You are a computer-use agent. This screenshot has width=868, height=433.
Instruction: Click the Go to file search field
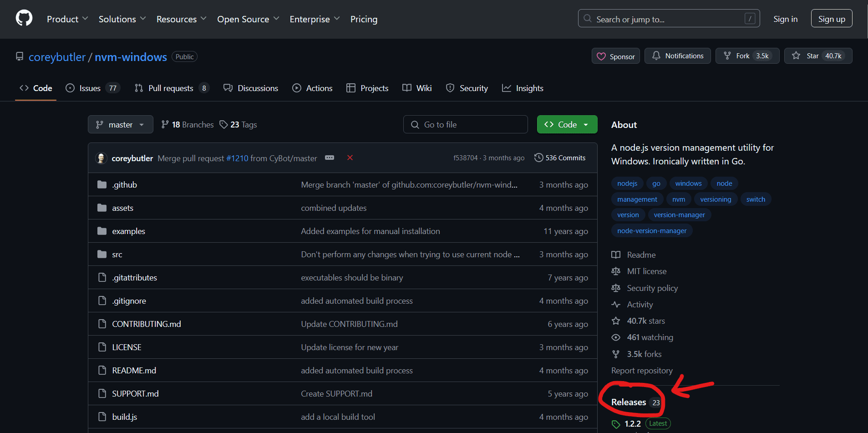point(465,124)
